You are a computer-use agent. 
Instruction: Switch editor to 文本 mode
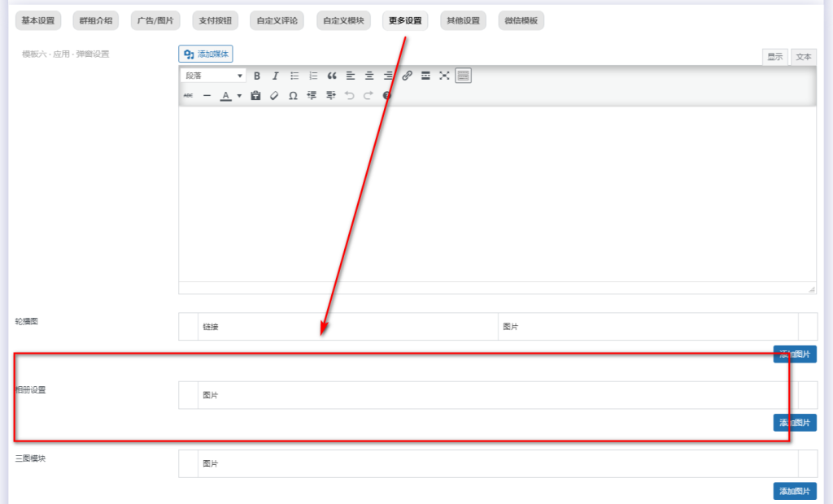(x=803, y=57)
